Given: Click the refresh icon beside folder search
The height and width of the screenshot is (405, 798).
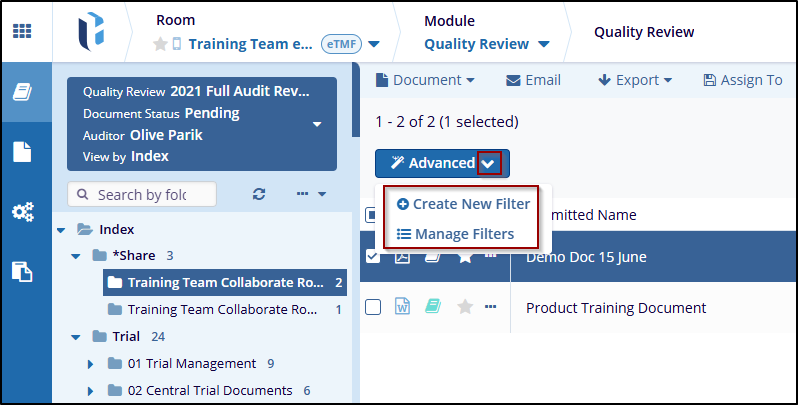Looking at the screenshot, I should point(259,194).
